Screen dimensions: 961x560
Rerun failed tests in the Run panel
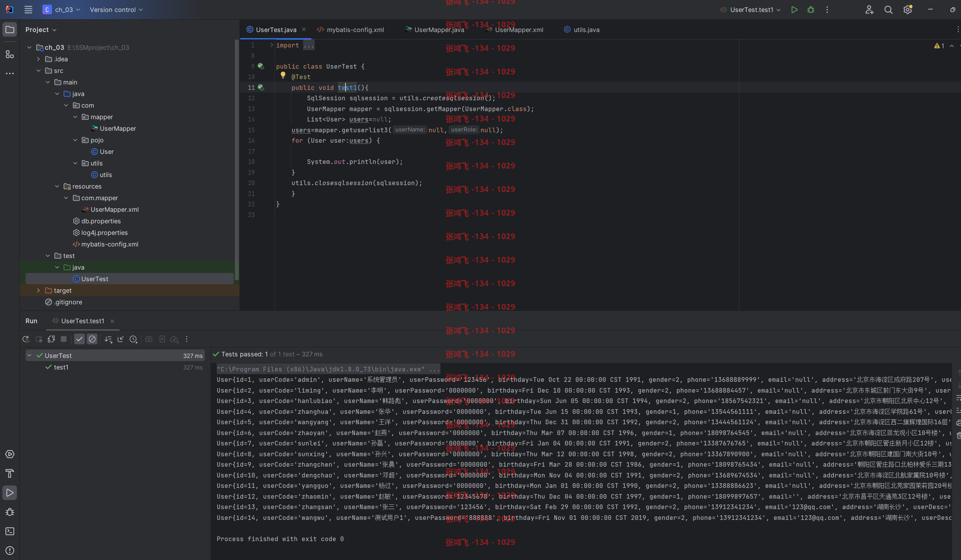pos(39,339)
